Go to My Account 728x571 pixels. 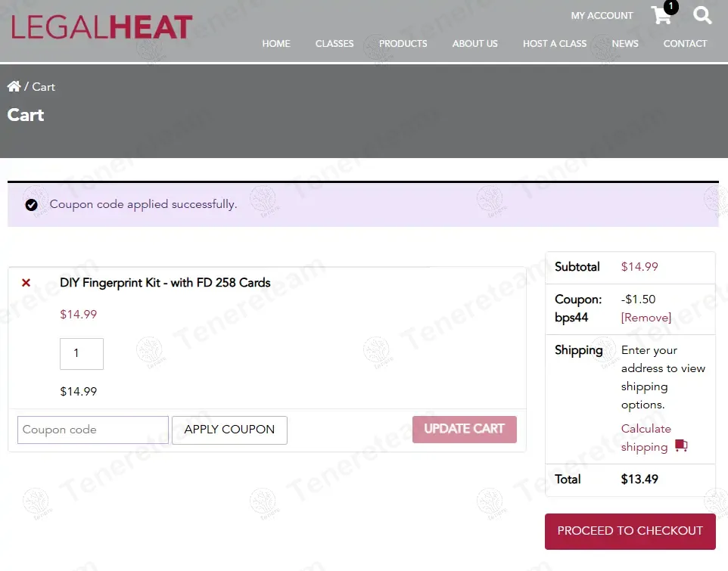(x=602, y=16)
